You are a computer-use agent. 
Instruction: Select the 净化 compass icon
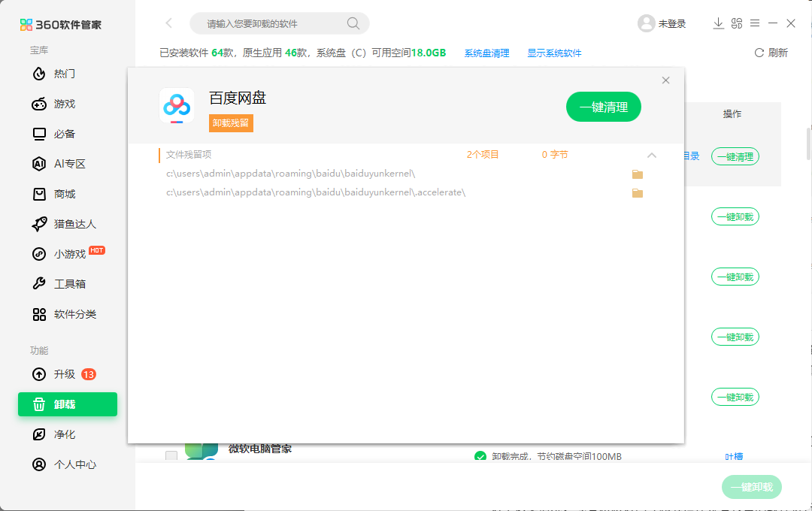coord(38,434)
